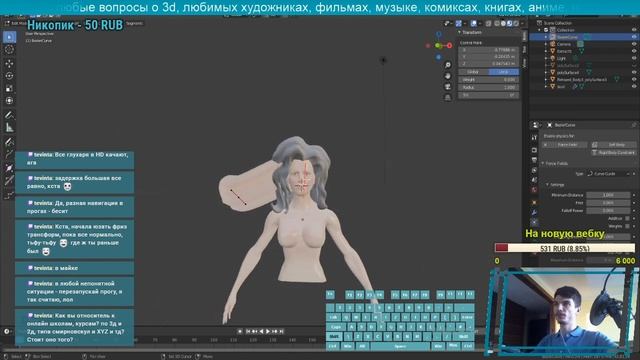The image size is (640, 360).
Task: Select the Select Box tool
Action: [x=9, y=37]
